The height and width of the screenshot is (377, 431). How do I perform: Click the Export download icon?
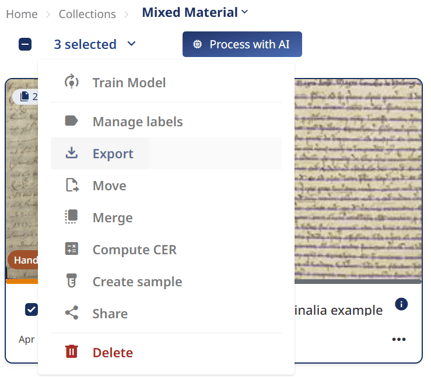pyautogui.click(x=71, y=153)
